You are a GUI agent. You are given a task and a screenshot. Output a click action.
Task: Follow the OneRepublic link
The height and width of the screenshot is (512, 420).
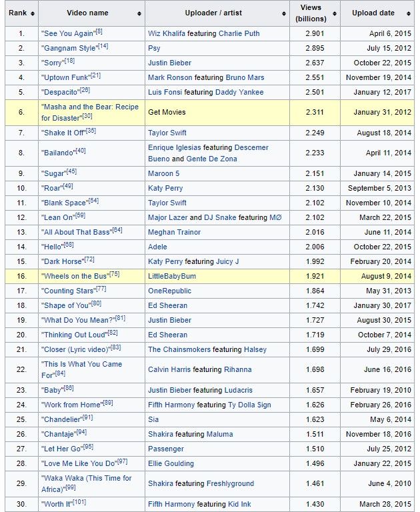pyautogui.click(x=169, y=291)
